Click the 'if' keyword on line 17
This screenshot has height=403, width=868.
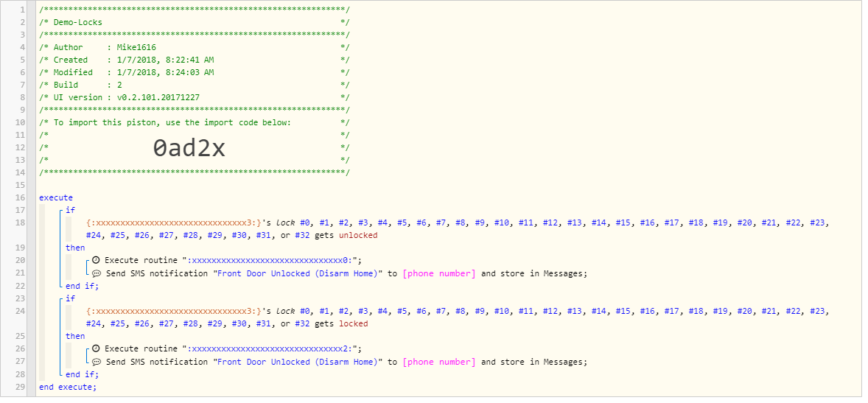click(x=70, y=211)
